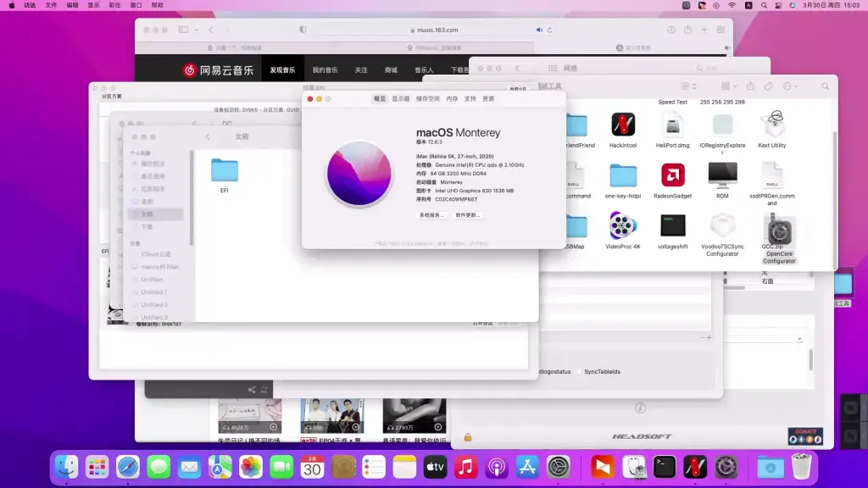Open Safari sidebar options chevron
Viewport: 868px width, 488px height.
(197, 30)
